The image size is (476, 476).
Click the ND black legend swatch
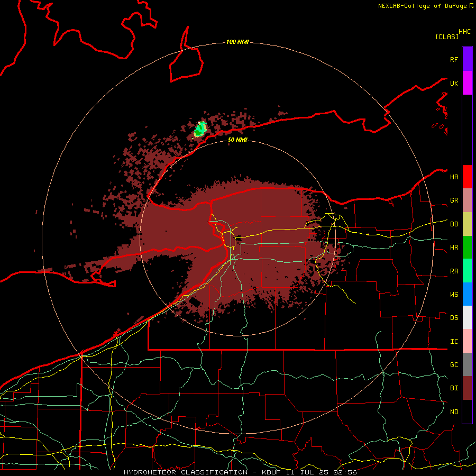click(x=467, y=411)
